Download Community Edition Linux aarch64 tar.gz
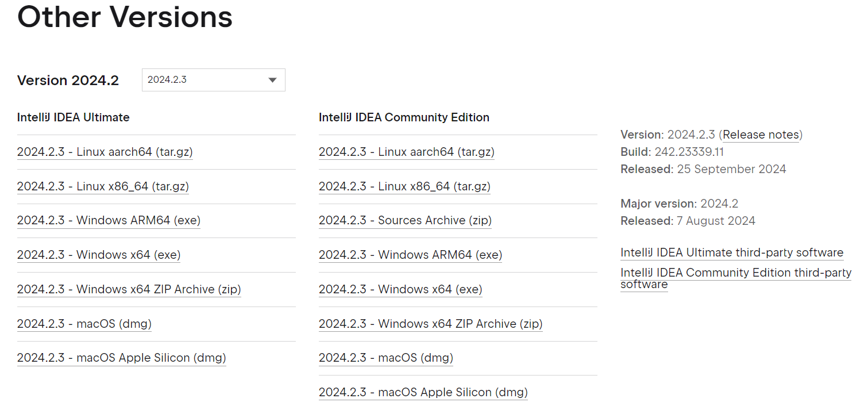The height and width of the screenshot is (406, 868). pyautogui.click(x=406, y=152)
